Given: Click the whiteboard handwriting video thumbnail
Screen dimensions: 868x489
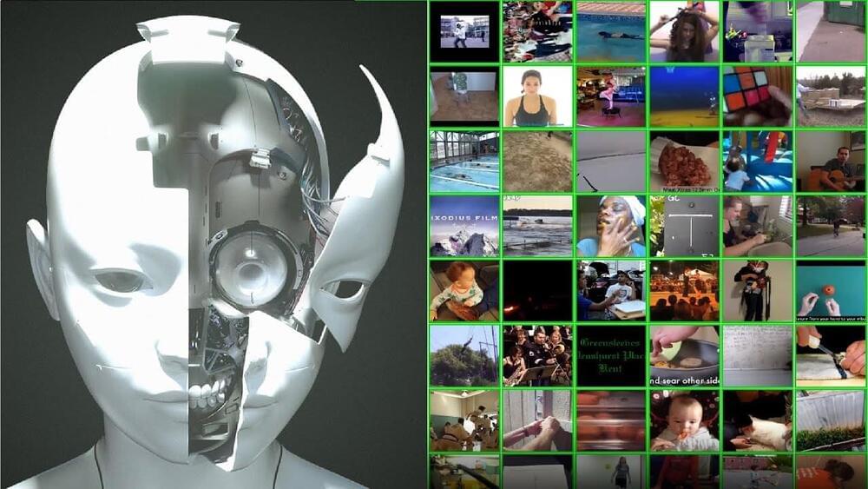Looking at the screenshot, I should tap(758, 354).
